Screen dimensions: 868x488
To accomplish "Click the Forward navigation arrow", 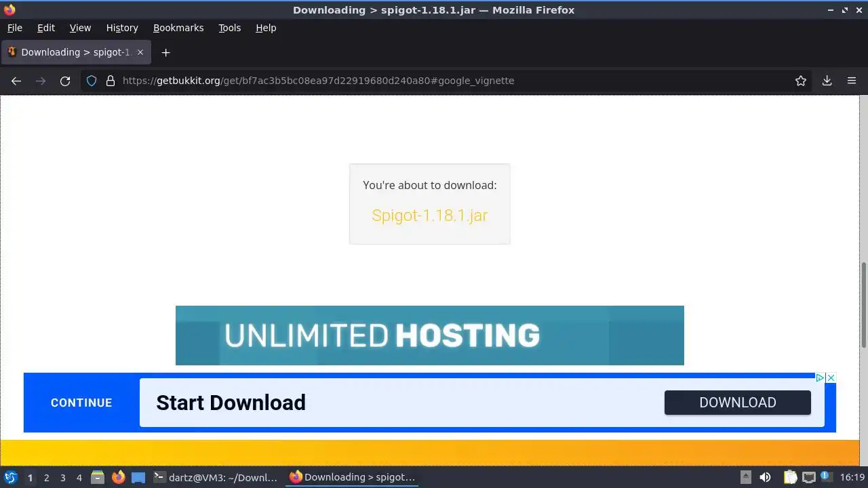I will coord(41,81).
